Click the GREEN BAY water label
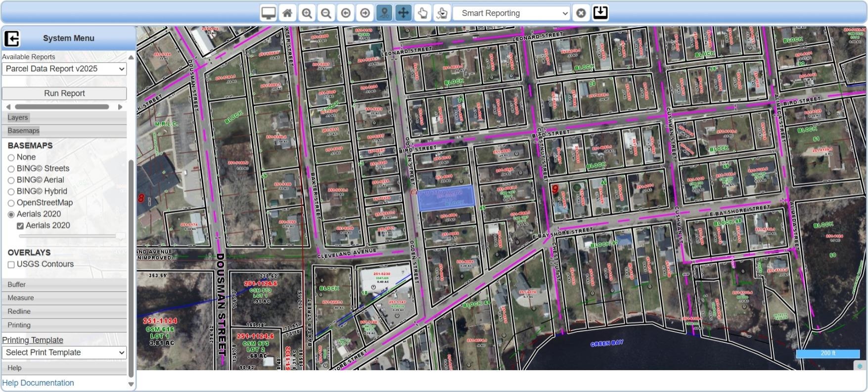Viewport: 868px width, 392px height. click(x=607, y=343)
